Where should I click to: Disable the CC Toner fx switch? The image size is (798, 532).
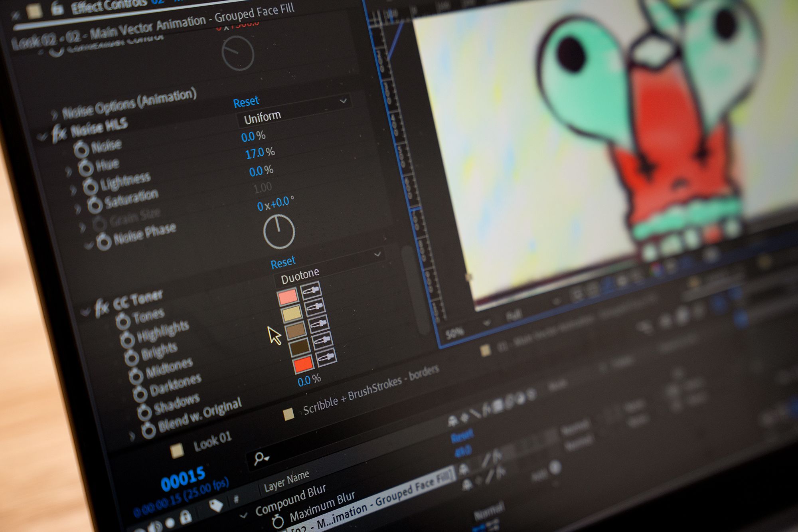[x=101, y=307]
